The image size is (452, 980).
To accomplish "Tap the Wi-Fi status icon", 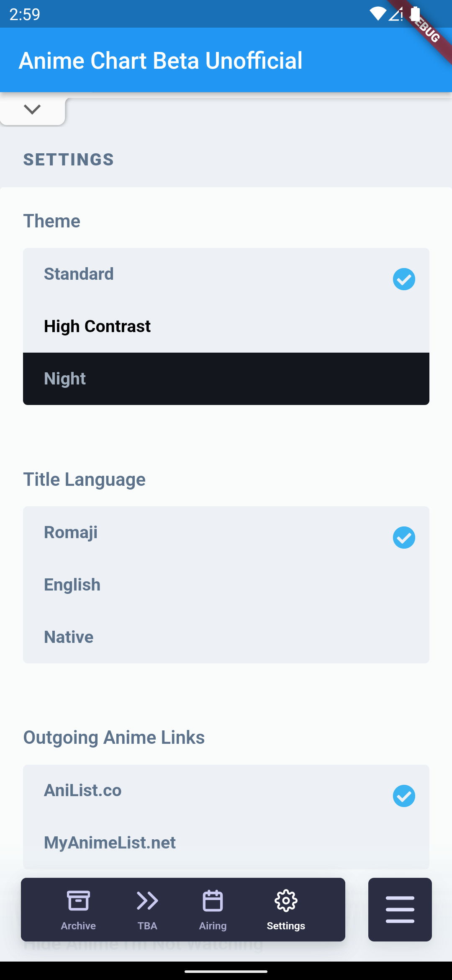I will (x=378, y=14).
